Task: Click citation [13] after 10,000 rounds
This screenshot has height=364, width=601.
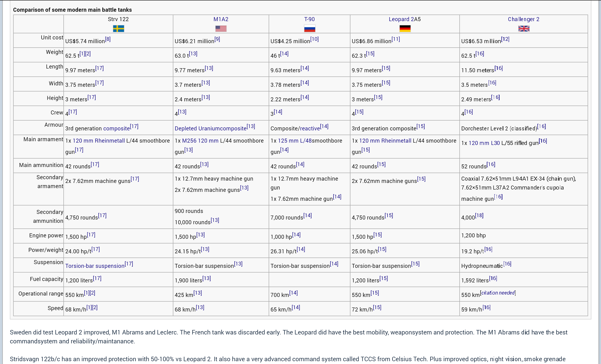Action: (x=215, y=220)
